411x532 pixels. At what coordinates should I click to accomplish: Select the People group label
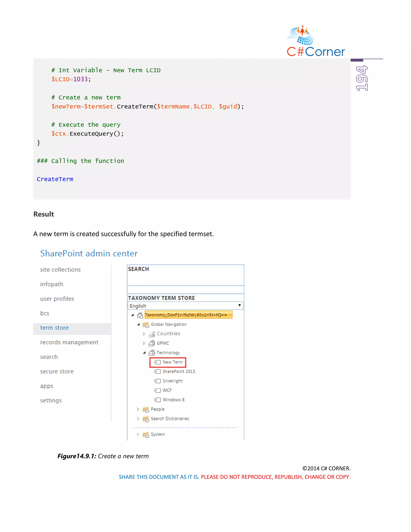point(158,410)
